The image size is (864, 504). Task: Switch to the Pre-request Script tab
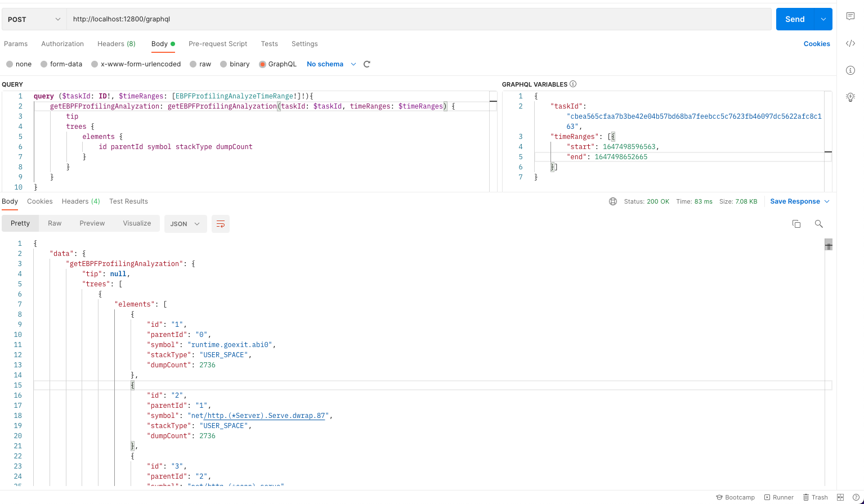pos(218,44)
